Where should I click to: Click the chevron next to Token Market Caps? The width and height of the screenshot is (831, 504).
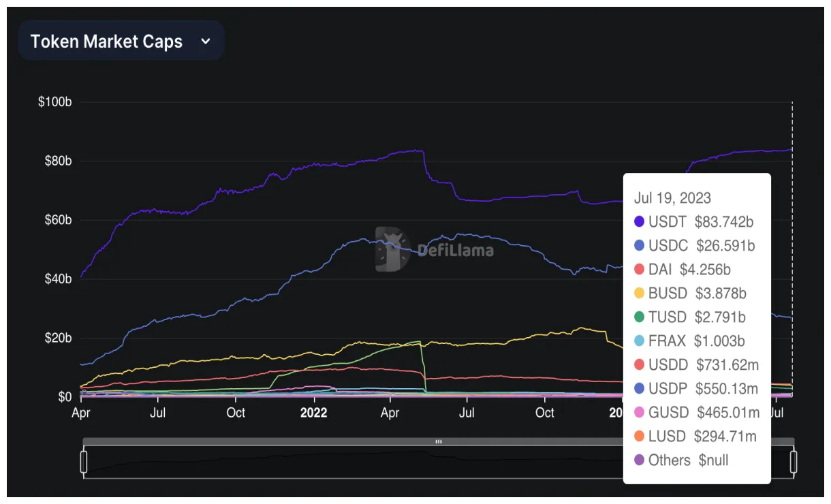coord(205,41)
